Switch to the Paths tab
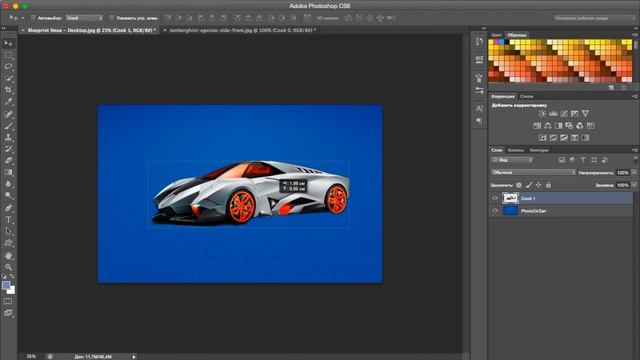Viewport: 640px width, 360px height. (539, 150)
